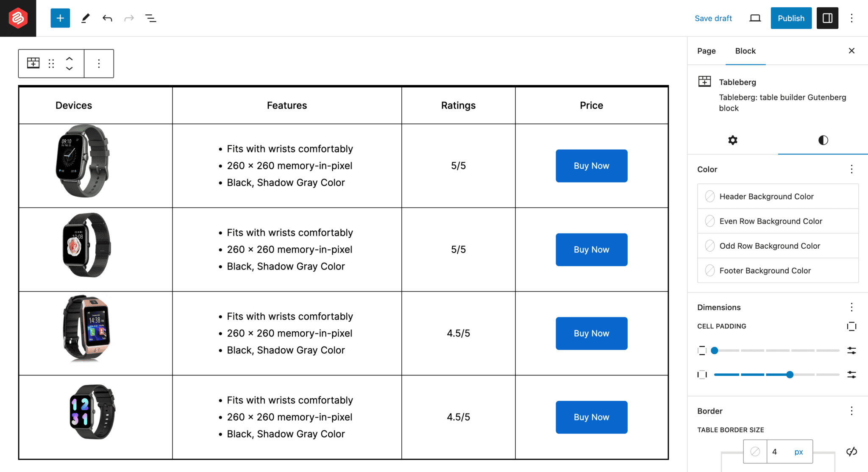The width and height of the screenshot is (868, 472).
Task: Switch to the Page tab
Action: 706,51
